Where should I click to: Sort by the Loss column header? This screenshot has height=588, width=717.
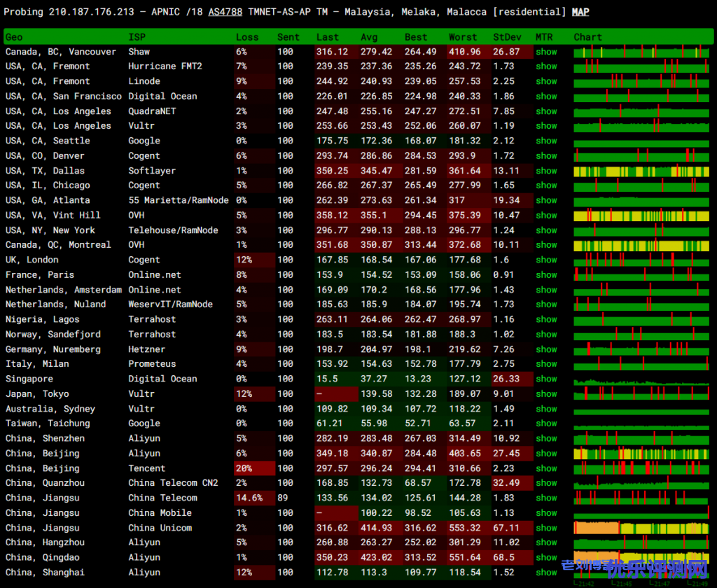pos(246,37)
